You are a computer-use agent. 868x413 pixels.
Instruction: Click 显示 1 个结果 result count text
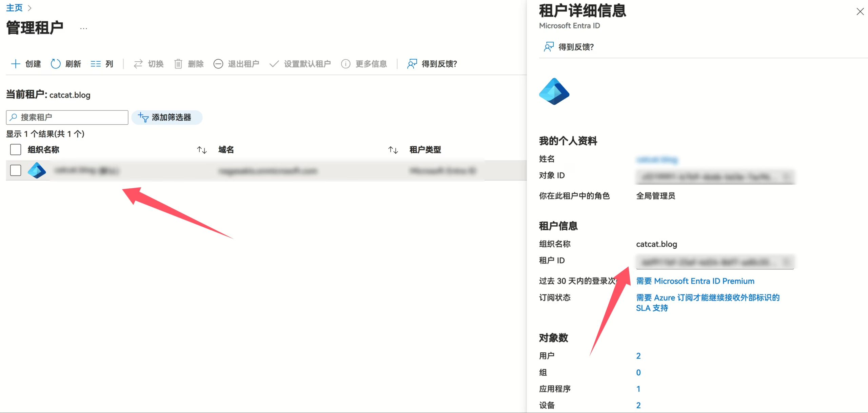(45, 134)
